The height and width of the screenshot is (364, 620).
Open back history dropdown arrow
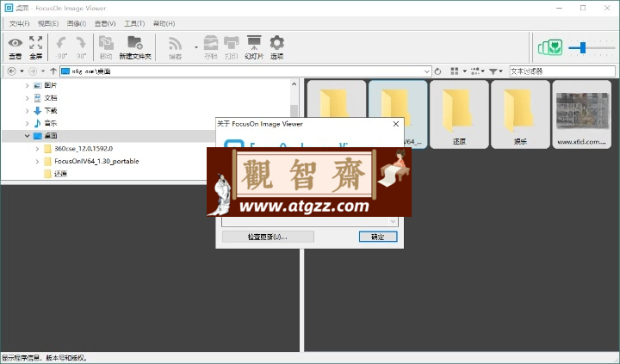tap(22, 71)
